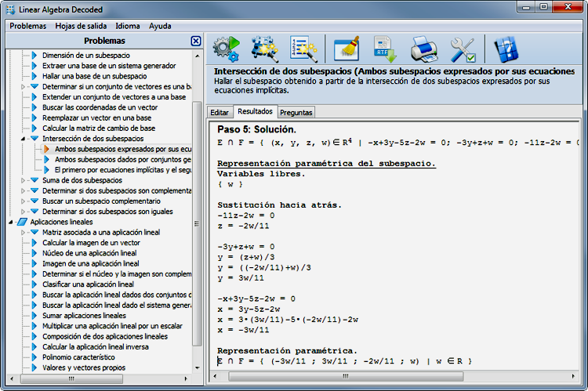Click the puzzle pieces with magnifier icon
The width and height of the screenshot is (588, 391).
(x=265, y=49)
